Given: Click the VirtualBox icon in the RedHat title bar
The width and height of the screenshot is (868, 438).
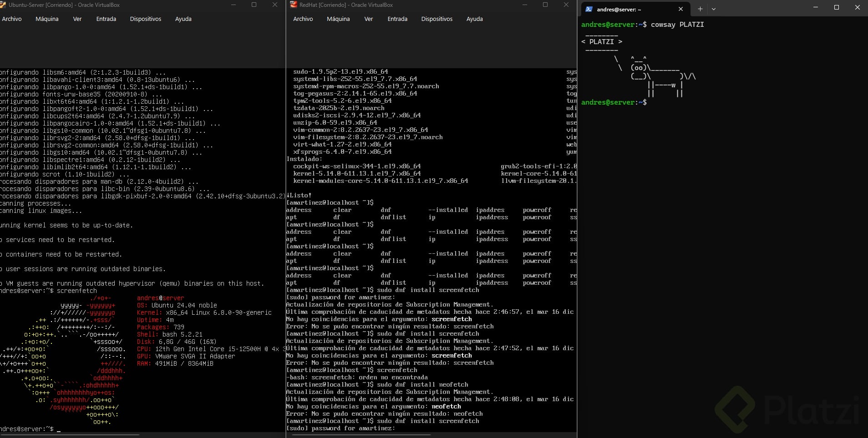Looking at the screenshot, I should (x=293, y=5).
